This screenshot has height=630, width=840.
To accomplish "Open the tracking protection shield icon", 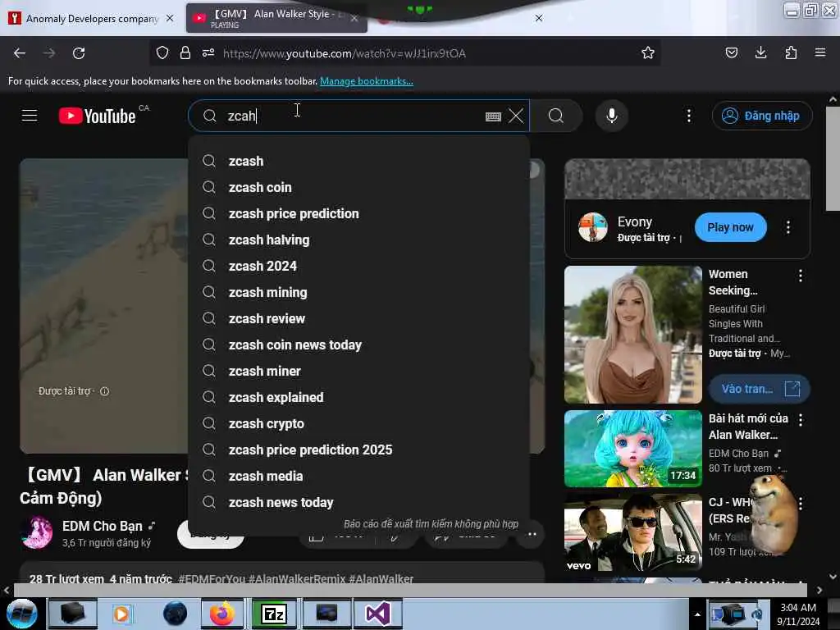I will (162, 52).
